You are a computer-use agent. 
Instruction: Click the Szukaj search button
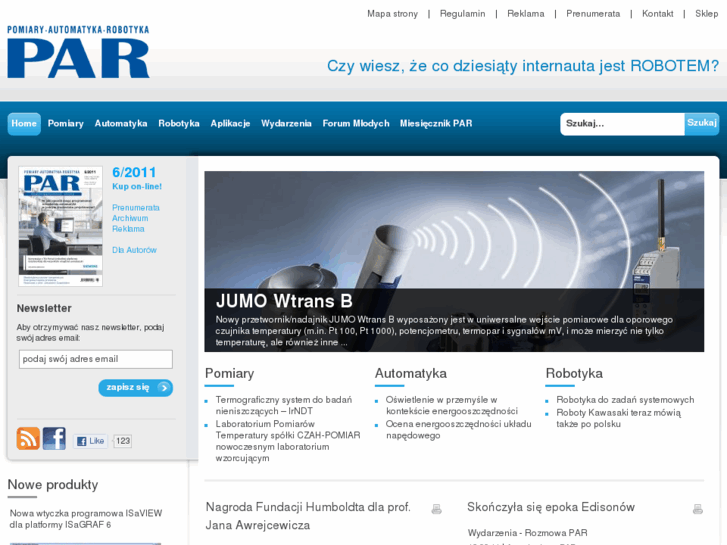pos(702,123)
